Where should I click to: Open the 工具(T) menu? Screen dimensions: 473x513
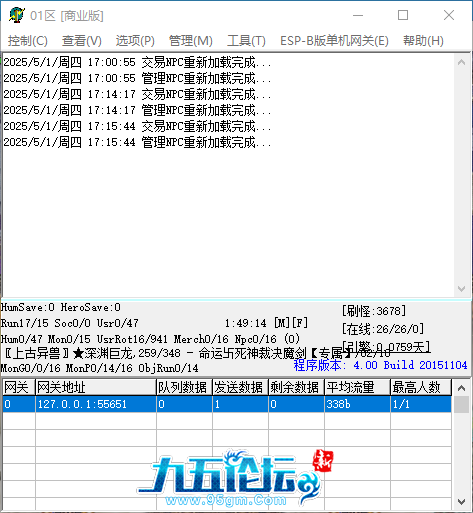click(x=246, y=41)
